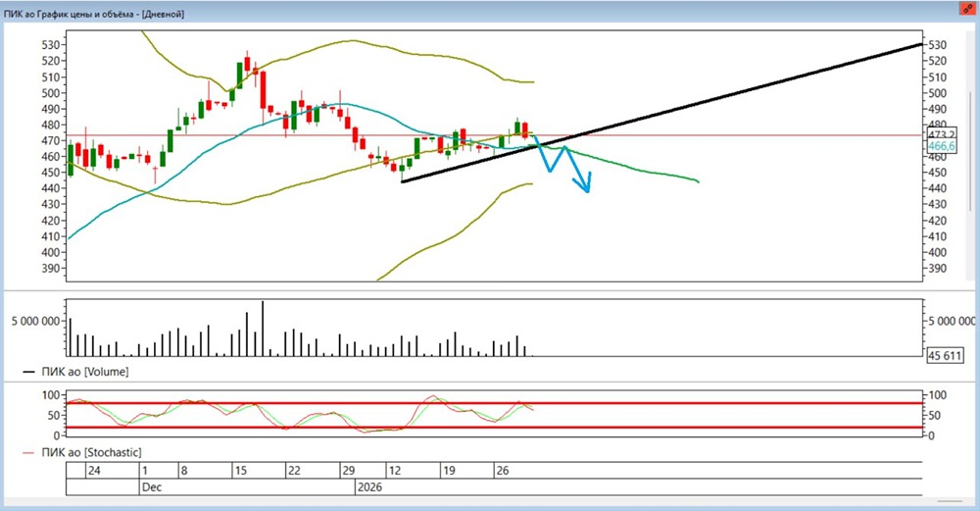The width and height of the screenshot is (980, 511).
Task: Click the horizontal scroll thumb below the chart
Action: (950, 501)
